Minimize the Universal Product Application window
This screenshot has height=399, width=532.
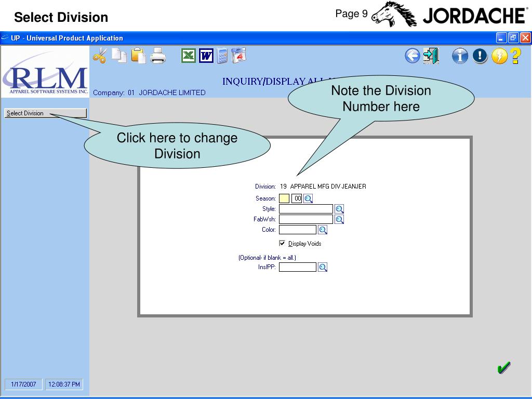pyautogui.click(x=501, y=37)
